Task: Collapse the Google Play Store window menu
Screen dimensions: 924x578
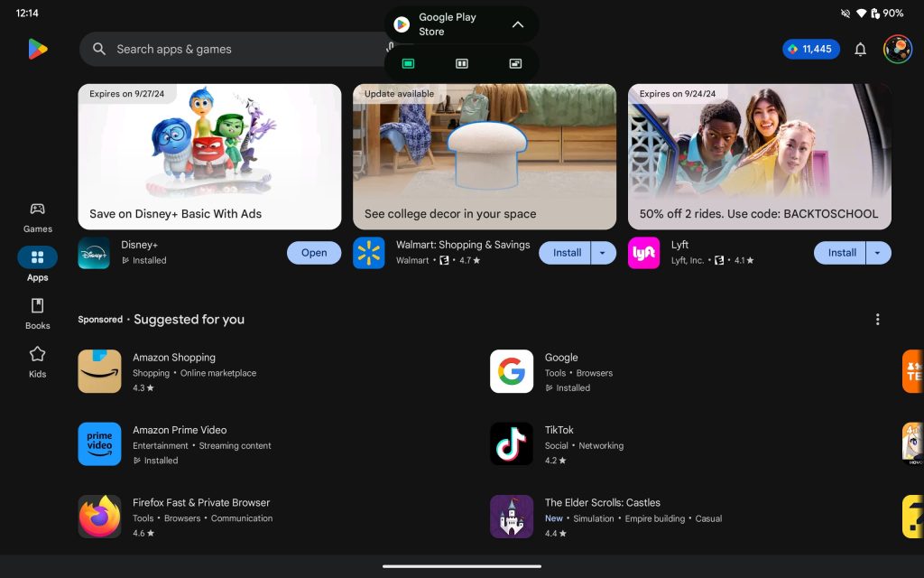Action: tap(517, 24)
